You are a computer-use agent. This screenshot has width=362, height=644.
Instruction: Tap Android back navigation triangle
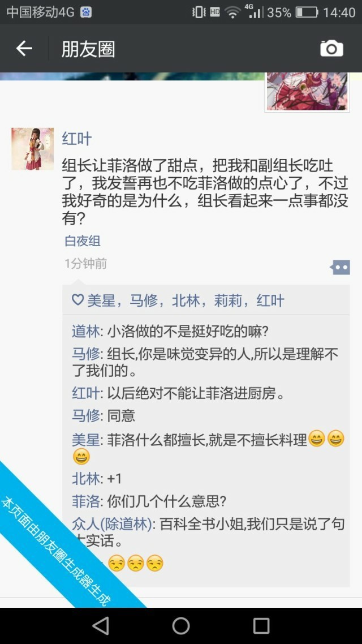pyautogui.click(x=101, y=626)
